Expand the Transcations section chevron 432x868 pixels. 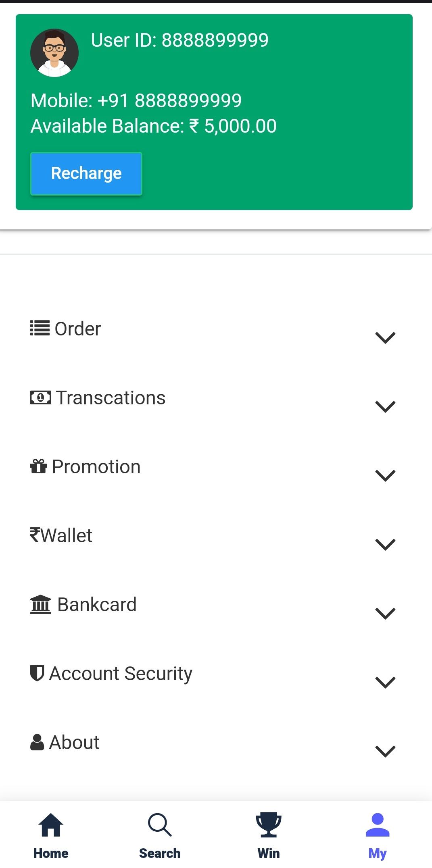(385, 406)
